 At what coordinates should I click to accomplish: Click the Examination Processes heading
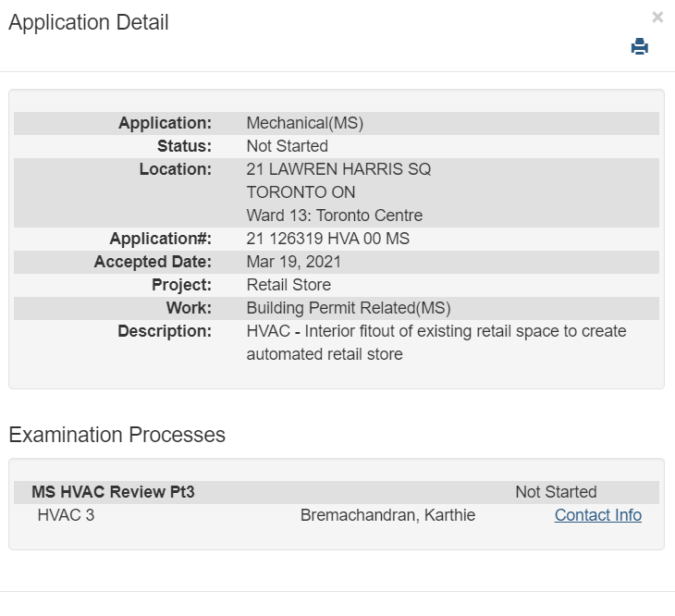(x=117, y=435)
